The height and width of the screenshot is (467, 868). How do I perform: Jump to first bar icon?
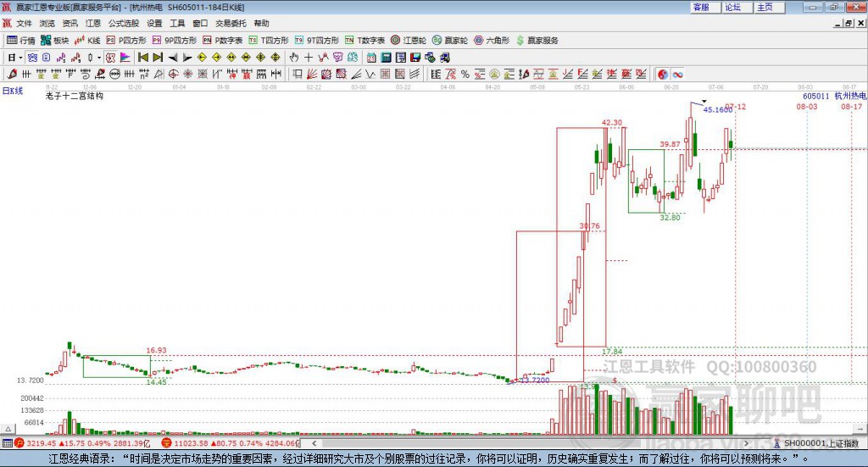coord(142,58)
